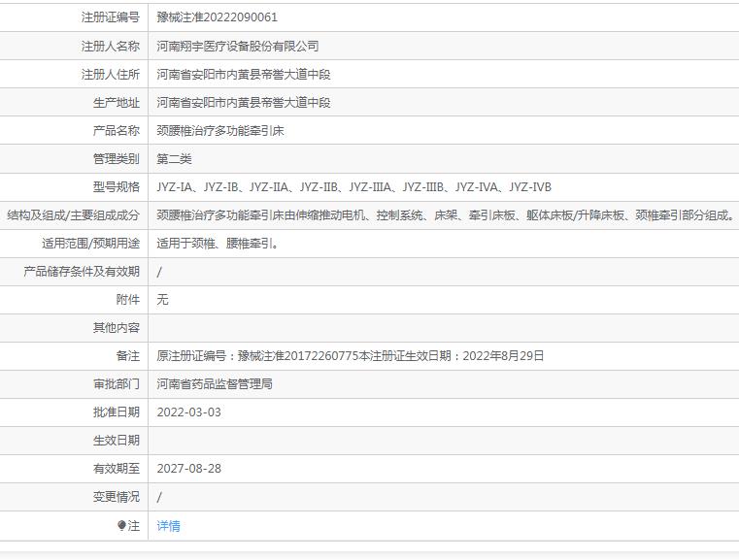This screenshot has width=739, height=560.
Task: Click the bulb icon beside 注
Action: click(x=121, y=525)
